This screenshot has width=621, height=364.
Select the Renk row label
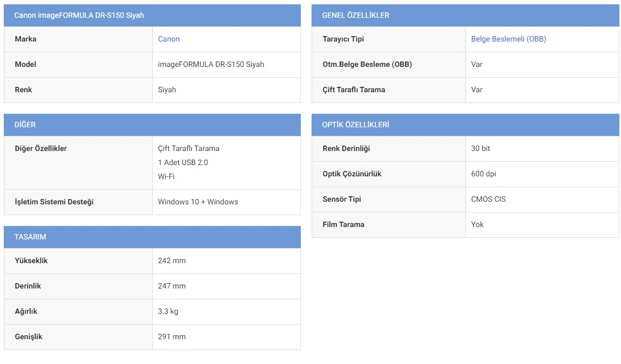pyautogui.click(x=23, y=90)
